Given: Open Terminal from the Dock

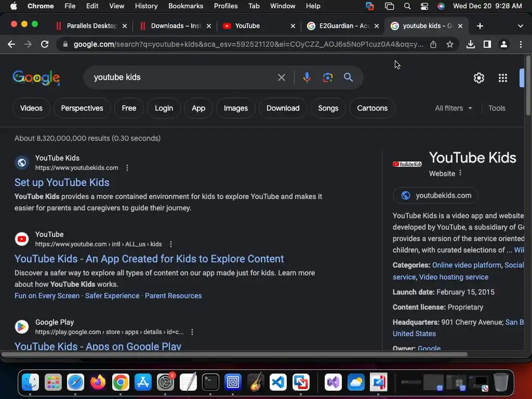Looking at the screenshot, I should [210, 382].
